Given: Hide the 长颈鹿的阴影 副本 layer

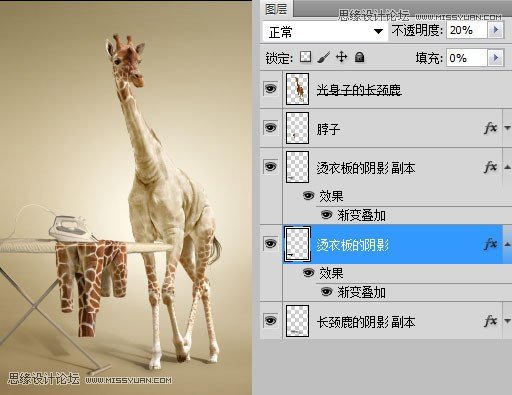Looking at the screenshot, I should [x=270, y=321].
